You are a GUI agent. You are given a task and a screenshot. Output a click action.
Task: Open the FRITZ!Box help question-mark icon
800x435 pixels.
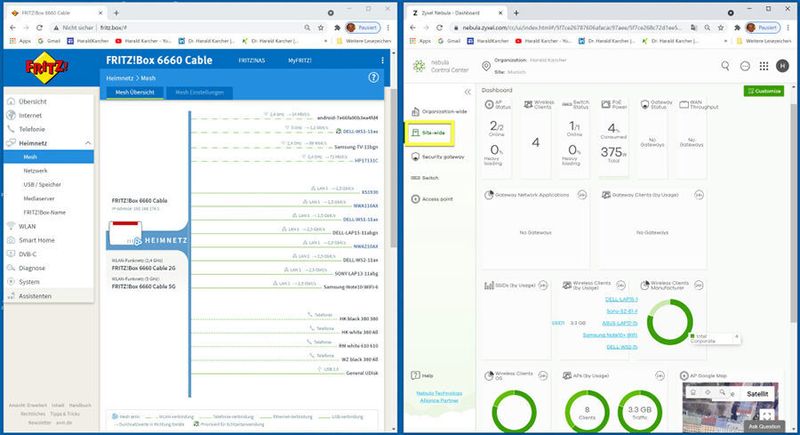373,78
